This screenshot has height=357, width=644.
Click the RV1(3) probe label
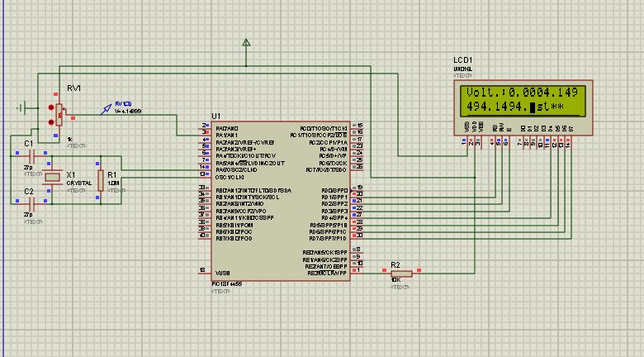(x=123, y=104)
